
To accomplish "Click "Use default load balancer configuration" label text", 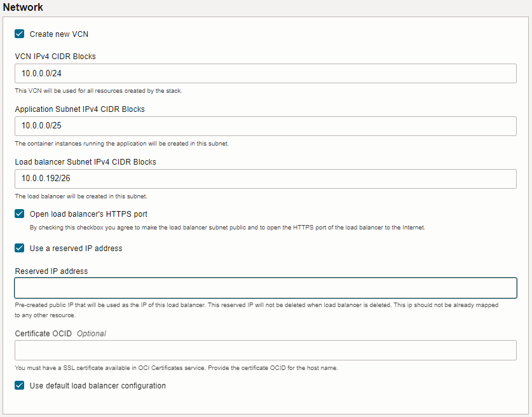I will pos(98,386).
